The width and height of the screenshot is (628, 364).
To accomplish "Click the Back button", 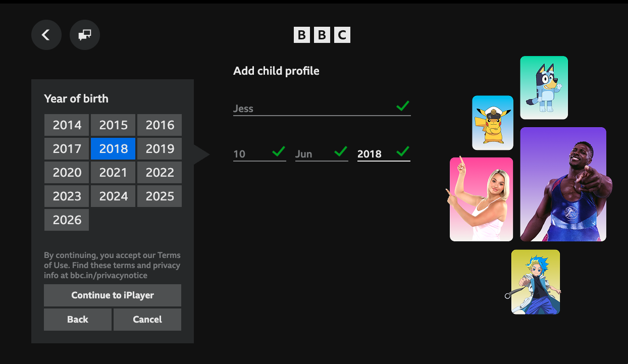I will 78,320.
